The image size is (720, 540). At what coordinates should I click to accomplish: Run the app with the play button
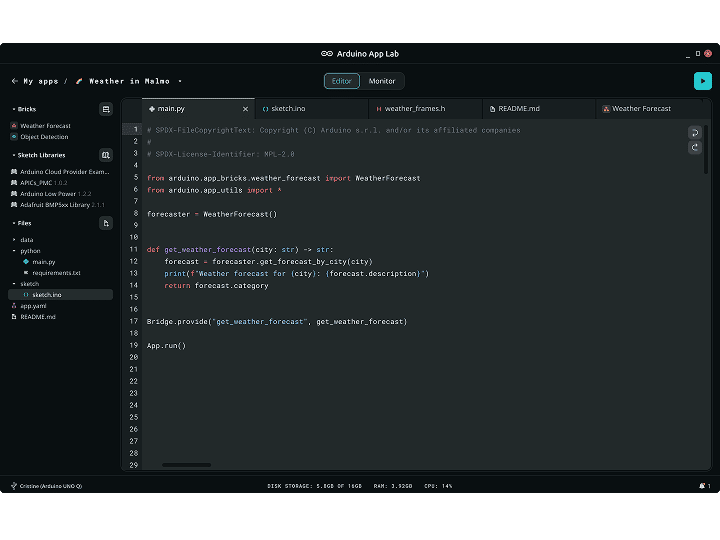tap(703, 81)
